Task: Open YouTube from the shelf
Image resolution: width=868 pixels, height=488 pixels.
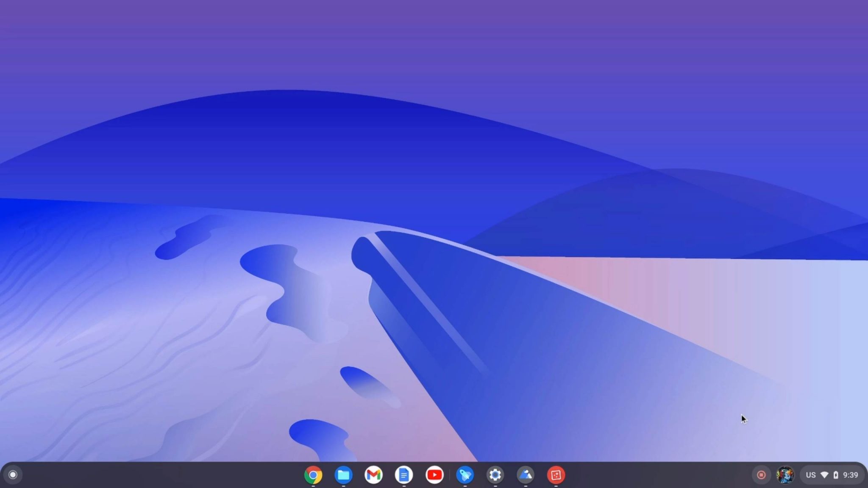Action: (x=434, y=475)
